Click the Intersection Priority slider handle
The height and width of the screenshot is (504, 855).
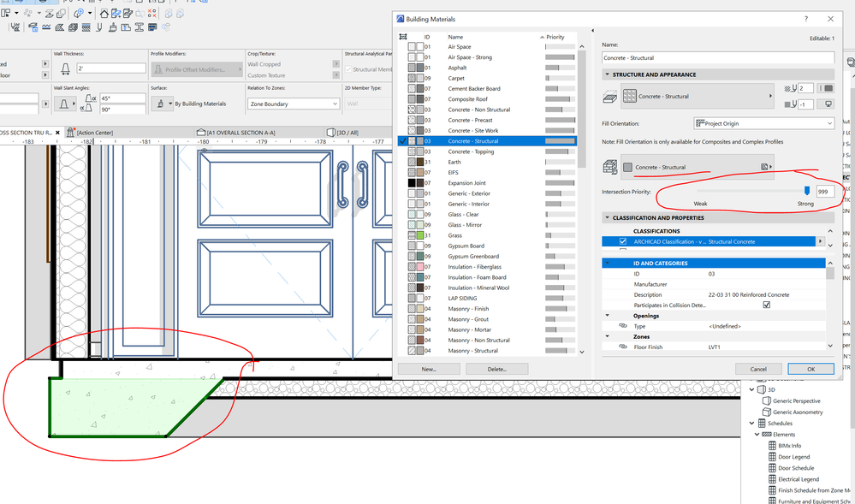click(807, 191)
